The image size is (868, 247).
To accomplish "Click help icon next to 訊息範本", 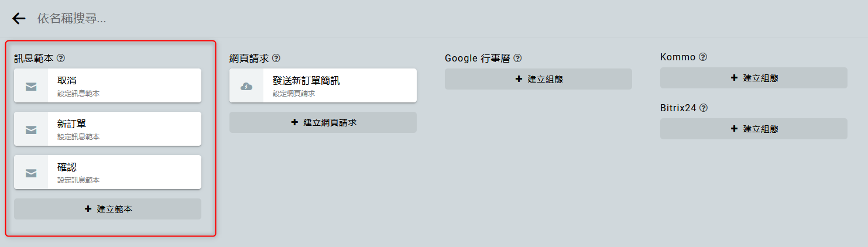I will 61,59.
